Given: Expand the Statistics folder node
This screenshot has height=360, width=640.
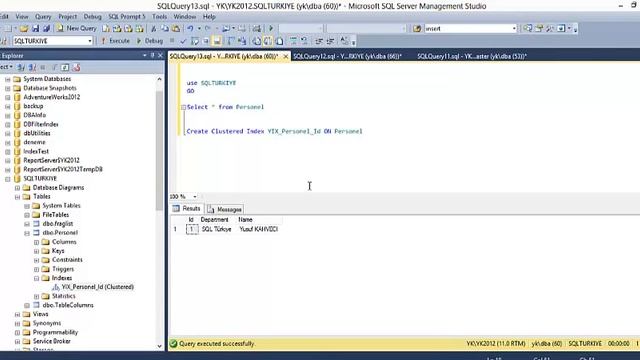Looking at the screenshot, I should (x=36, y=296).
